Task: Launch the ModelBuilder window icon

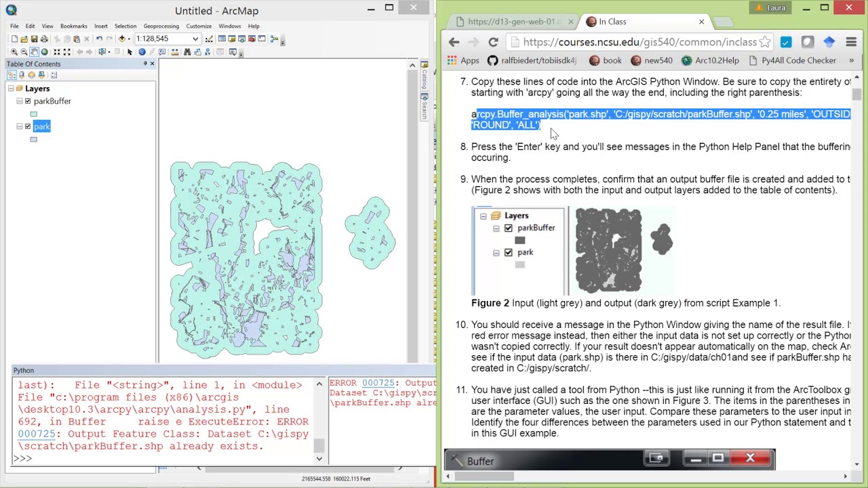Action: (x=274, y=39)
